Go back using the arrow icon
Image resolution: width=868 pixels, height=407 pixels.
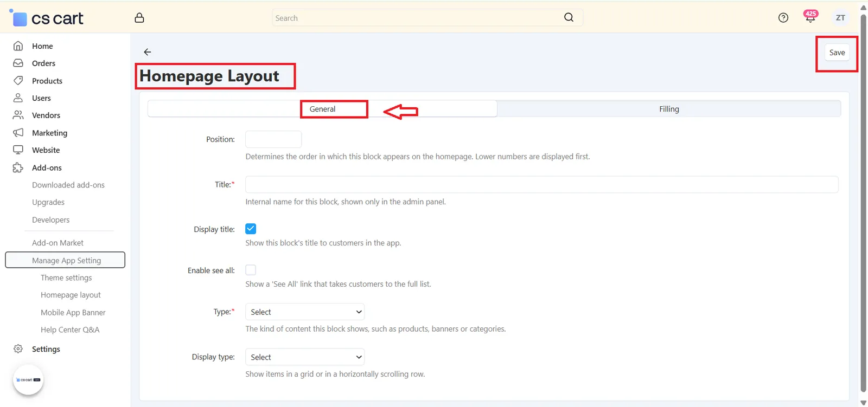click(148, 52)
